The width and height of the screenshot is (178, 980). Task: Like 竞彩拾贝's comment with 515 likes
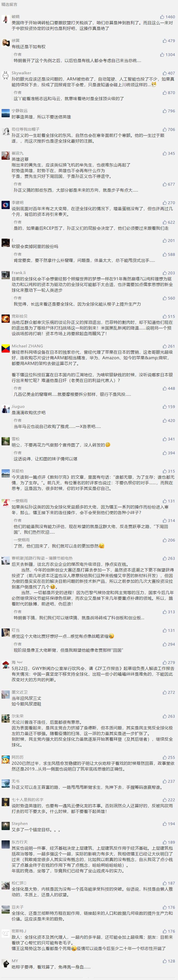(x=169, y=317)
